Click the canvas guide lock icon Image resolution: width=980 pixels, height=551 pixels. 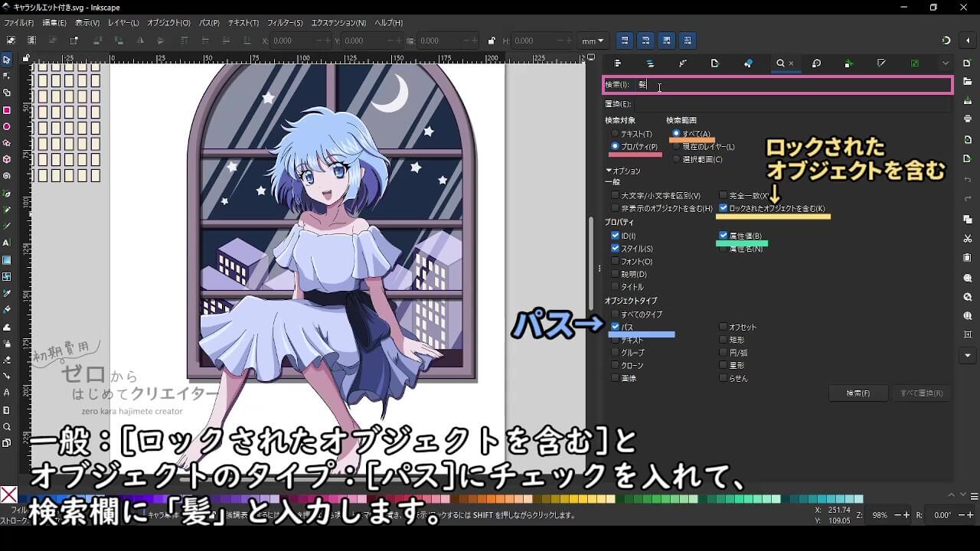[26, 57]
